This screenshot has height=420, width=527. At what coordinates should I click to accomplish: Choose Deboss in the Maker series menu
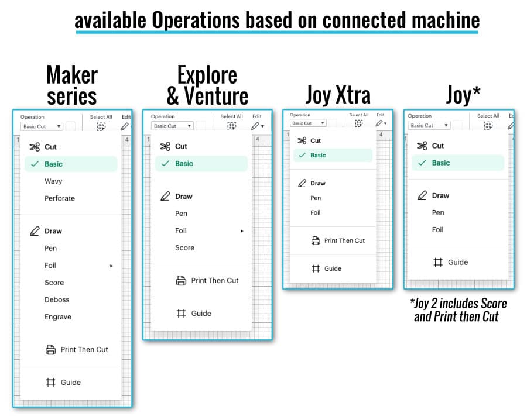click(x=57, y=300)
